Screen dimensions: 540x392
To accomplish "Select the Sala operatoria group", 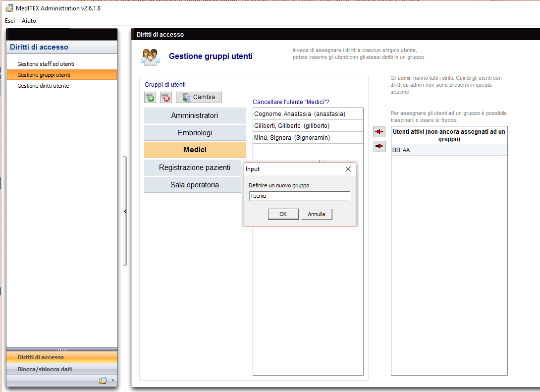I will coord(193,185).
